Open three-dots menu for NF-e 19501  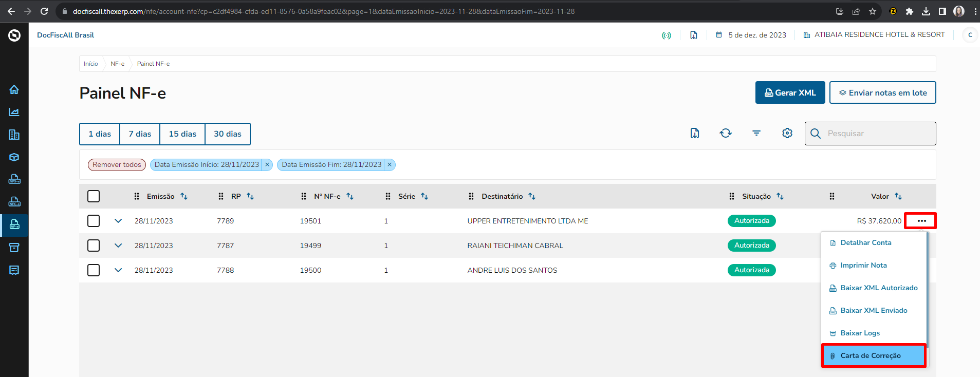tap(921, 221)
